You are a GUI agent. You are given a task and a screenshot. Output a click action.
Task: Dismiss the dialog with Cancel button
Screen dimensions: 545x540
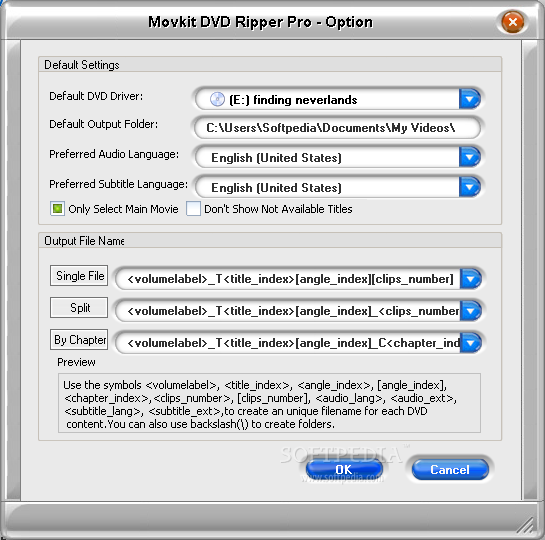450,469
